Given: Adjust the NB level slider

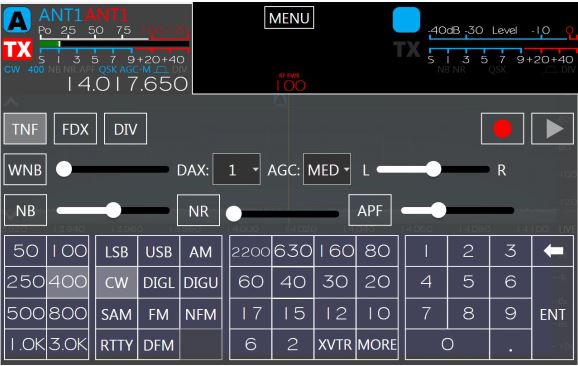Looking at the screenshot, I should point(112,210).
